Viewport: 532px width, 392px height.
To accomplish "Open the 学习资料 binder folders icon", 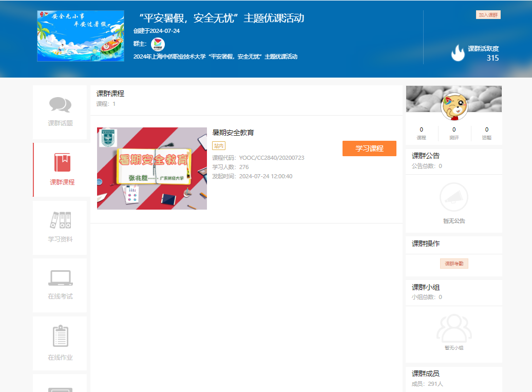I will pos(61,220).
